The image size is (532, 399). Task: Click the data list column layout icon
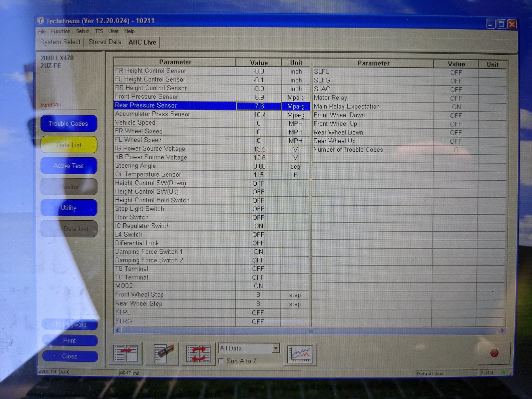pos(126,354)
